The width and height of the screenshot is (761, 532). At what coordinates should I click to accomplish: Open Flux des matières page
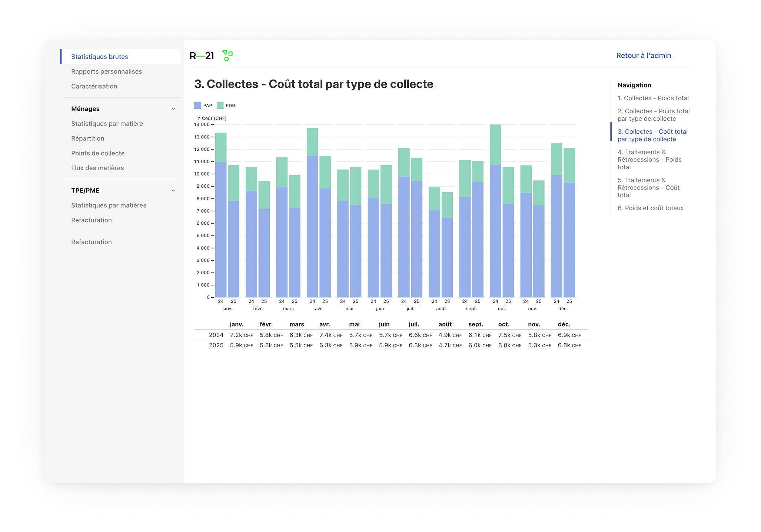tap(97, 168)
